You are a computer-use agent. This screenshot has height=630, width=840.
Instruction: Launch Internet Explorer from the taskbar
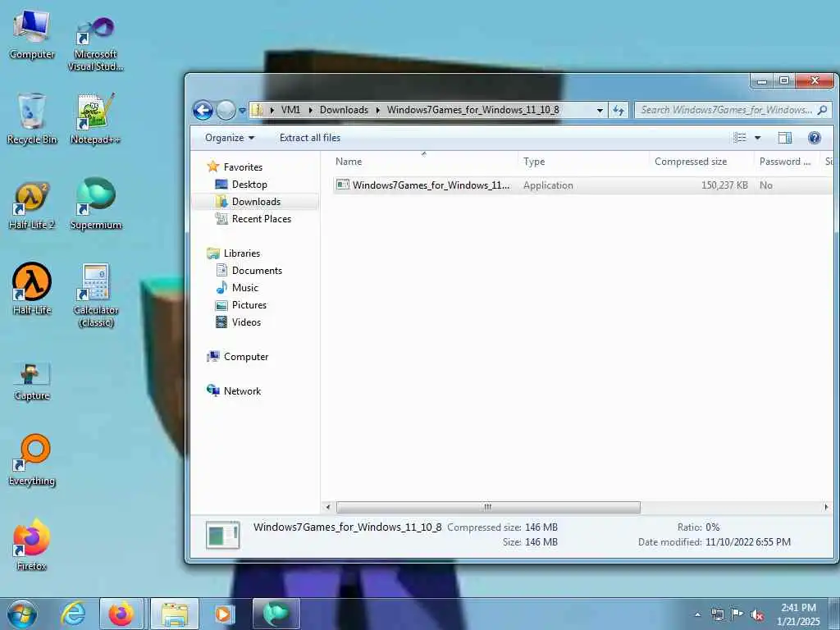pyautogui.click(x=73, y=614)
